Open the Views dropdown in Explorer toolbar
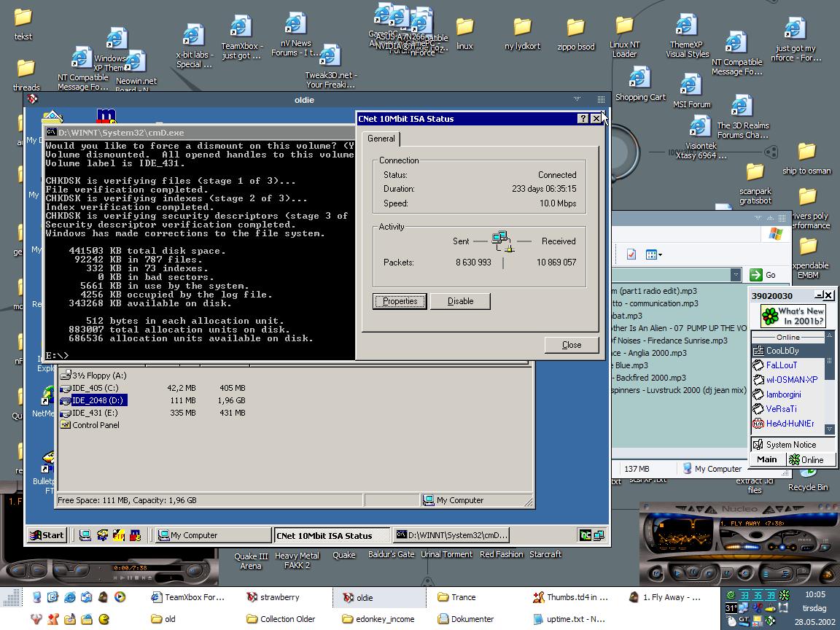 pyautogui.click(x=653, y=254)
